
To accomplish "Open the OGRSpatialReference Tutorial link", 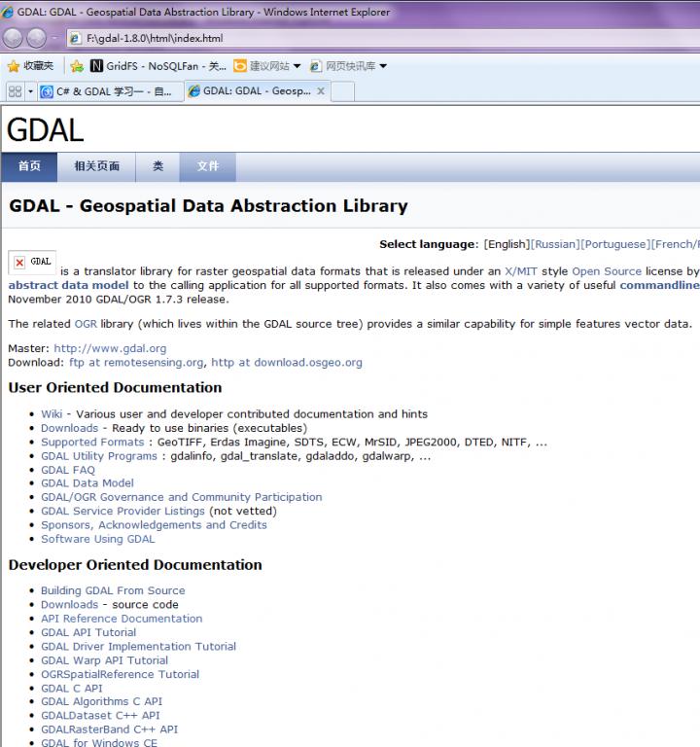I will 120,674.
